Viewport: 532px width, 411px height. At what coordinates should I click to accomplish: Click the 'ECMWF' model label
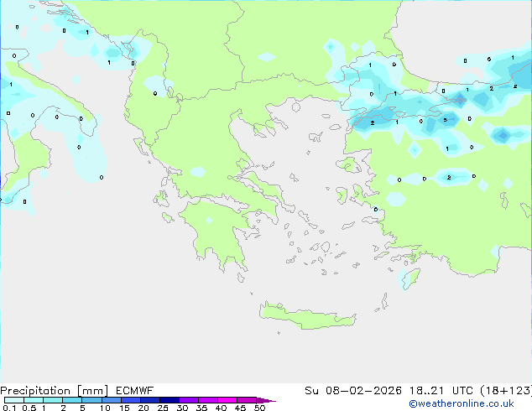pos(135,391)
